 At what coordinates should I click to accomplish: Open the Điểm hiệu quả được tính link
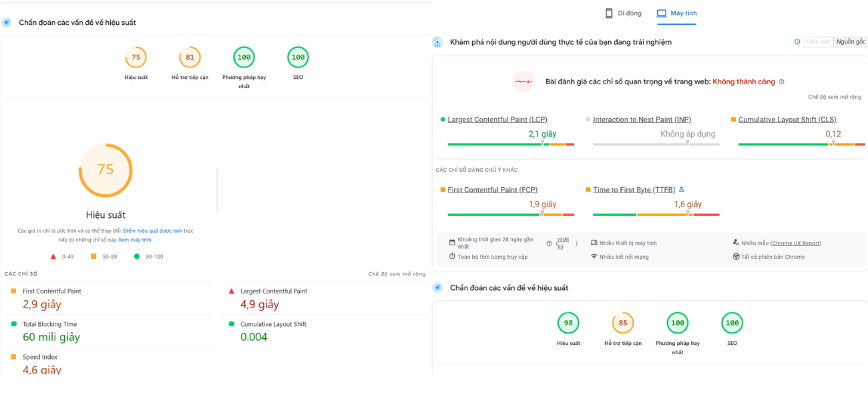point(152,231)
